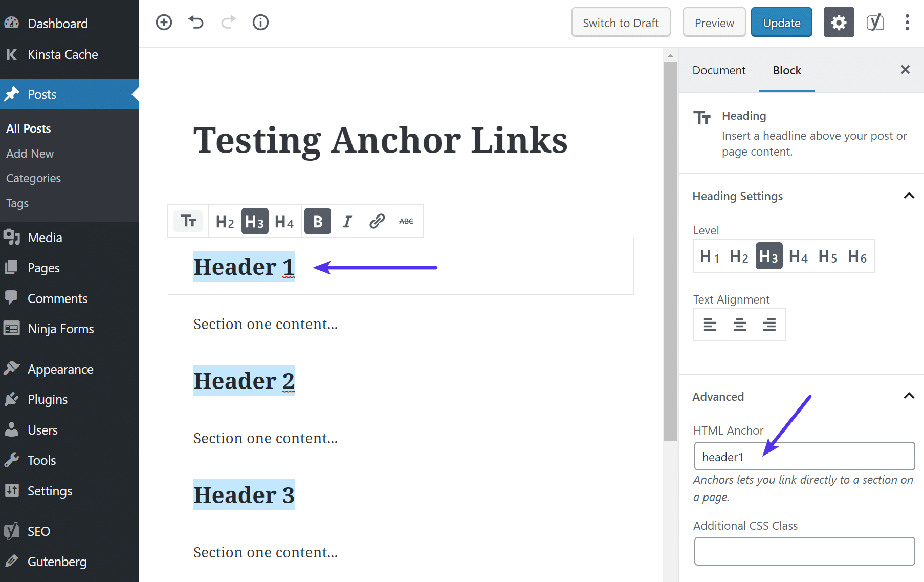The width and height of the screenshot is (924, 582).
Task: Click the undo arrow icon
Action: [x=195, y=22]
